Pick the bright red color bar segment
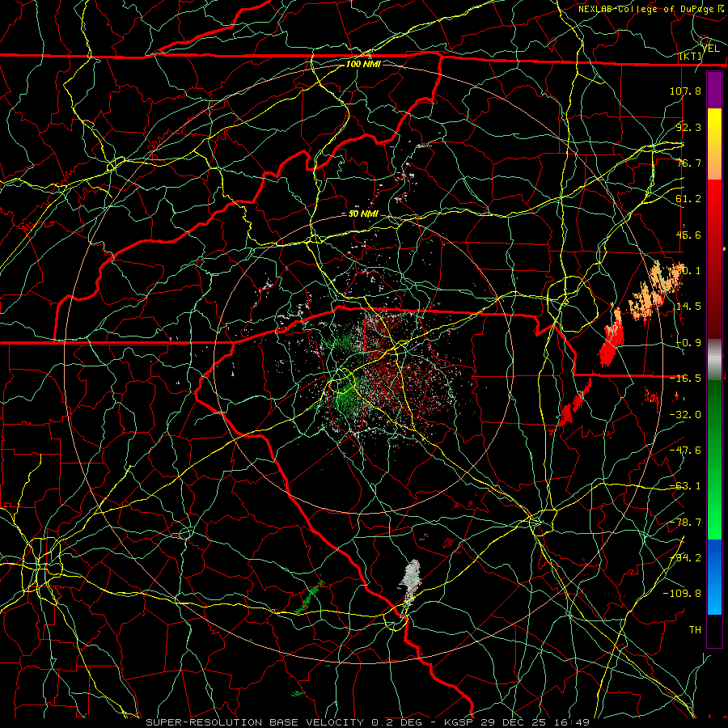This screenshot has height=728, width=728. click(x=714, y=198)
